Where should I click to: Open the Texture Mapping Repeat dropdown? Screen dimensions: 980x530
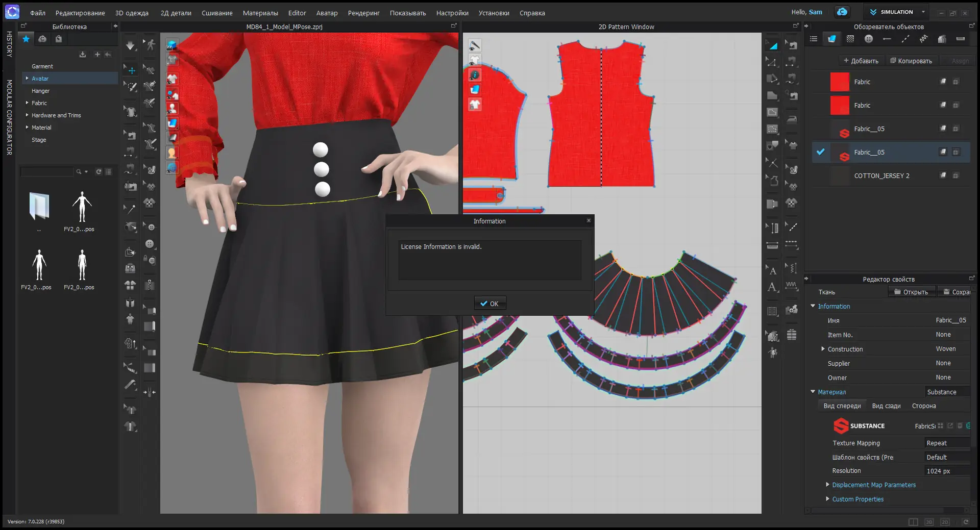pos(947,443)
